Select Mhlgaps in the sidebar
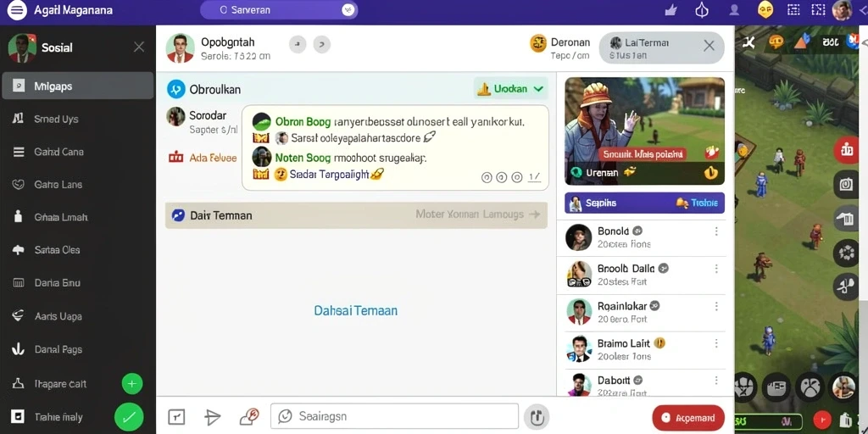Viewport: 868px width, 434px height. [x=77, y=86]
